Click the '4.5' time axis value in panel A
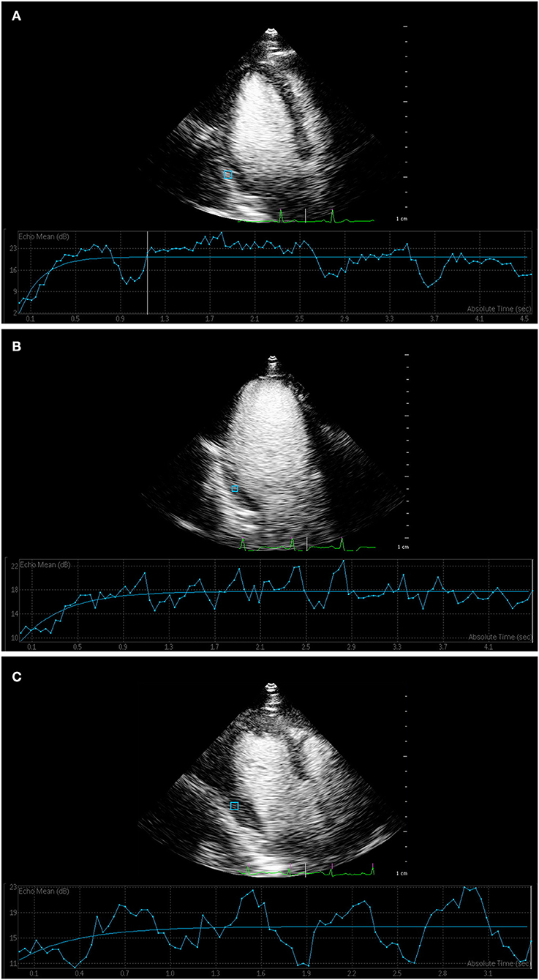This screenshot has width=539, height=980. point(524,320)
